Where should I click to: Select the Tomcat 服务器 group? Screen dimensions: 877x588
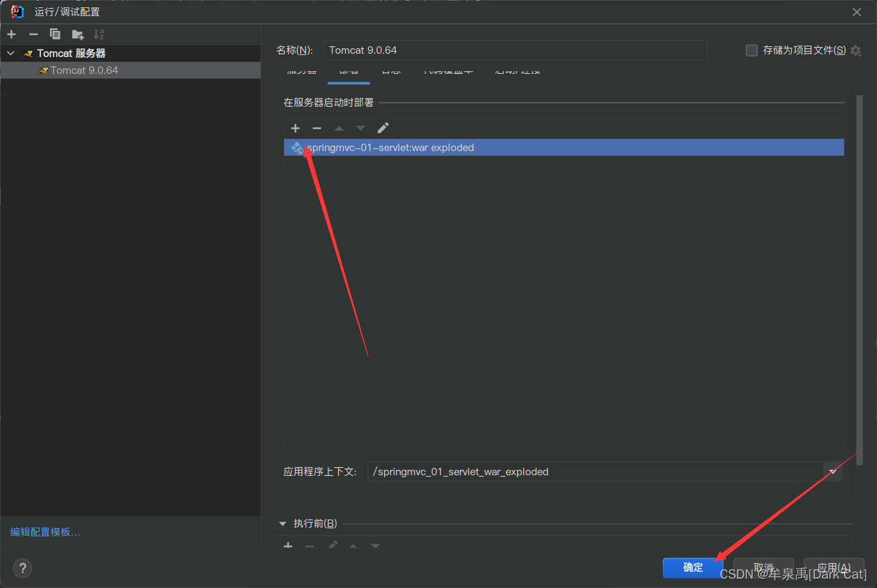tap(71, 53)
